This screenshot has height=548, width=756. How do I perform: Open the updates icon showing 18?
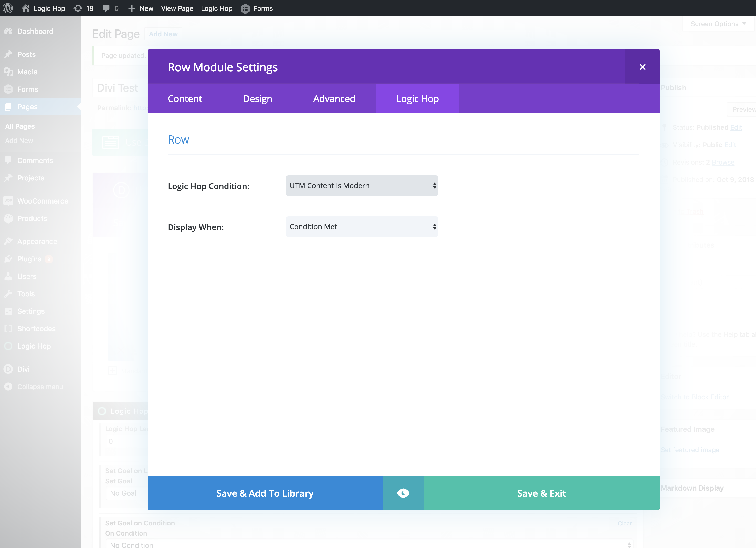[78, 8]
